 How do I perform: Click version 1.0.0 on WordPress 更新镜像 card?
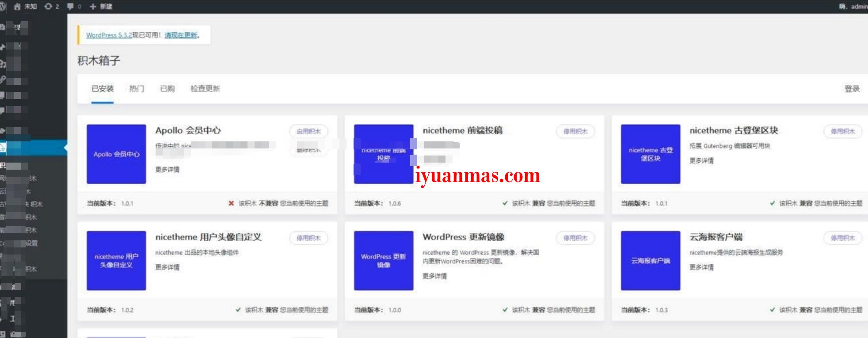395,310
